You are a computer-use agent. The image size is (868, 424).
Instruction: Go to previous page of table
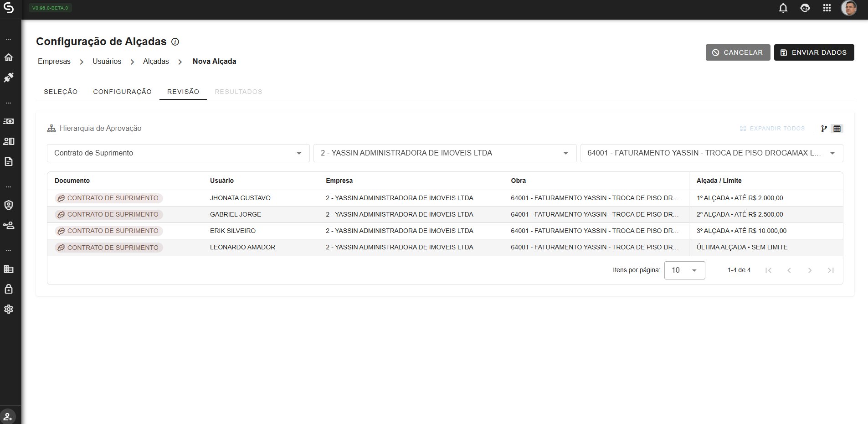tap(789, 270)
